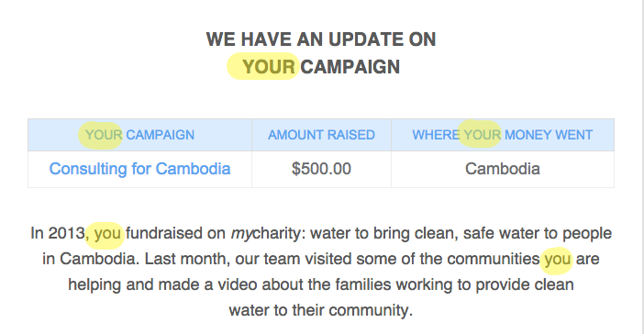Image resolution: width=644 pixels, height=334 pixels.
Task: Click highlighted YOUR in first column header
Action: point(104,135)
